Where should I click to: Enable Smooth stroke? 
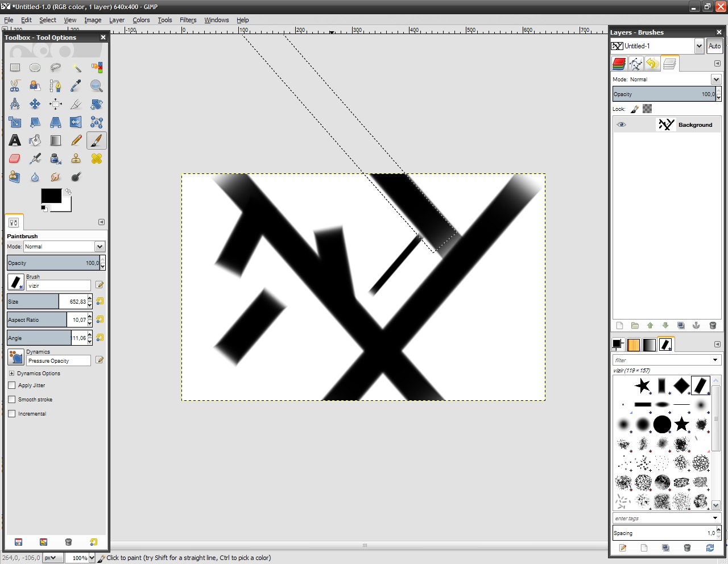[x=11, y=399]
